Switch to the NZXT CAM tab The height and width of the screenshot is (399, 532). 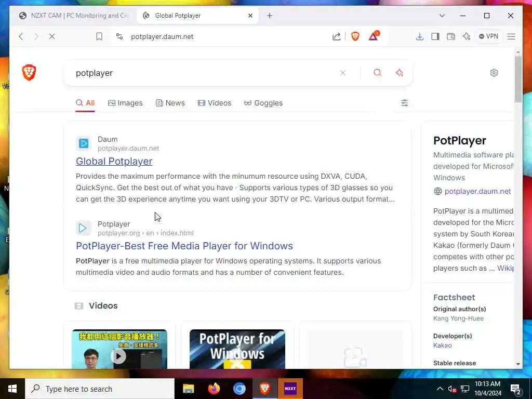(x=74, y=16)
